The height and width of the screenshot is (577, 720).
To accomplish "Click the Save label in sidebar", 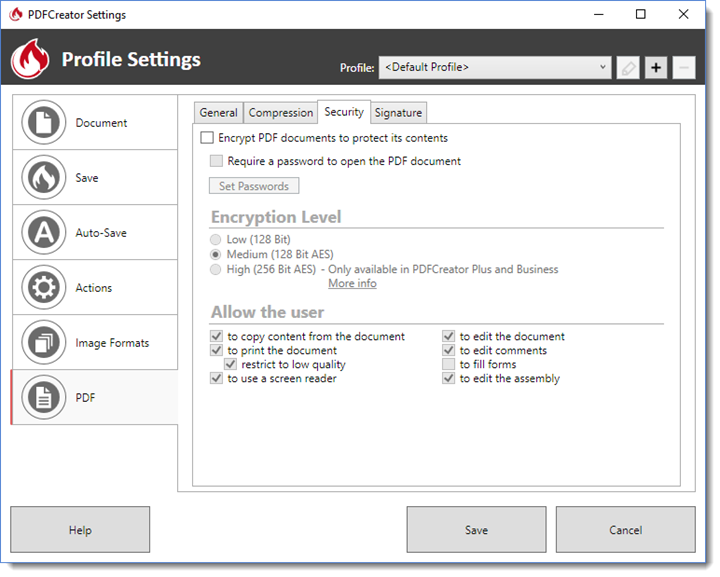I will pyautogui.click(x=87, y=178).
